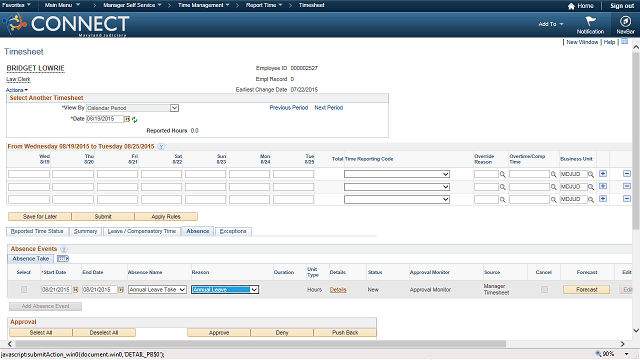Viewport: 640px width, 360px height.
Task: Delete the second timesheet row
Action: pyautogui.click(x=627, y=186)
